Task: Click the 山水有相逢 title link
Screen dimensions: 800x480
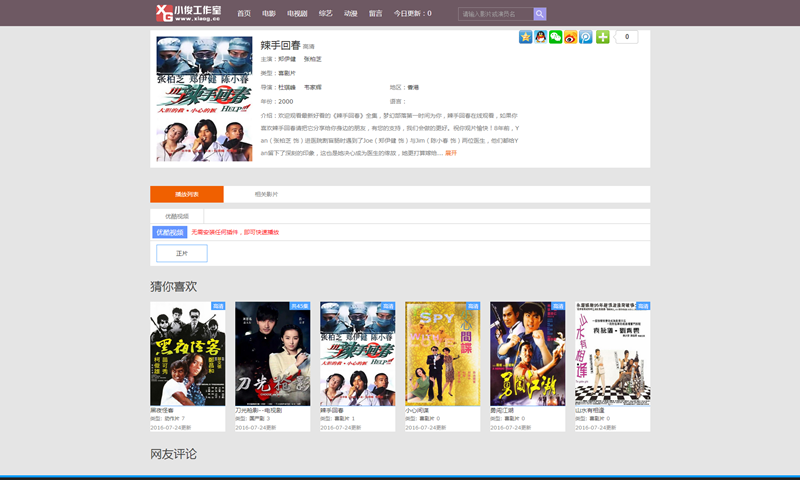Action: [x=590, y=411]
